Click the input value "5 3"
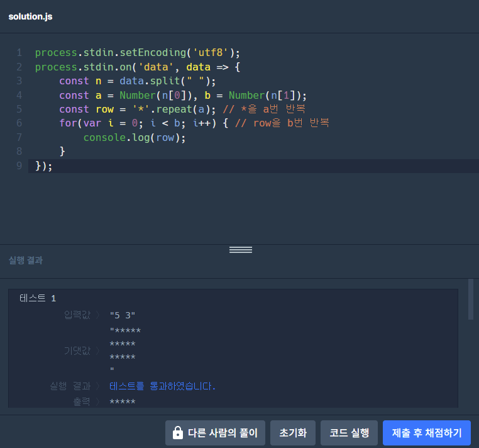479x448 pixels. click(122, 315)
